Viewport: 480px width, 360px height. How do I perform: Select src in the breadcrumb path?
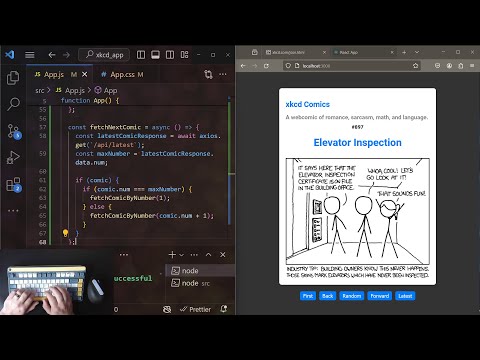click(x=40, y=90)
